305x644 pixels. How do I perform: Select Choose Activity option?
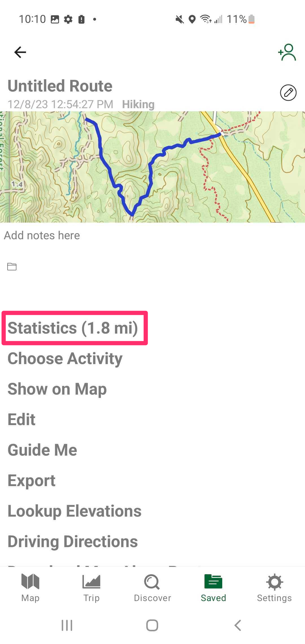tap(65, 359)
